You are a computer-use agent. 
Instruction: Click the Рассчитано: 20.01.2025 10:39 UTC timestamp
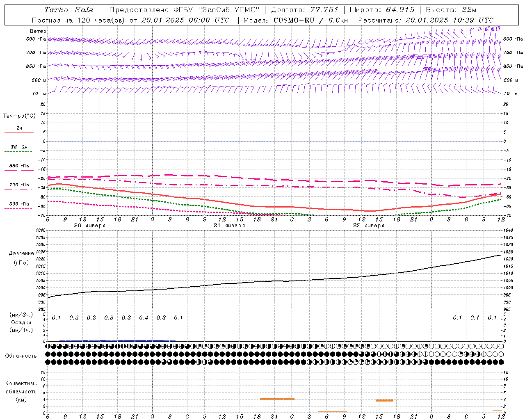pos(426,20)
